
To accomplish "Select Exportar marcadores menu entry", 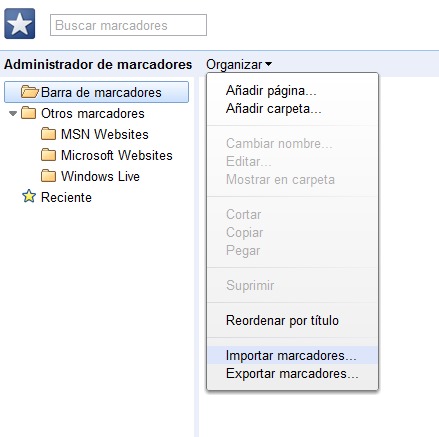I will pos(292,373).
